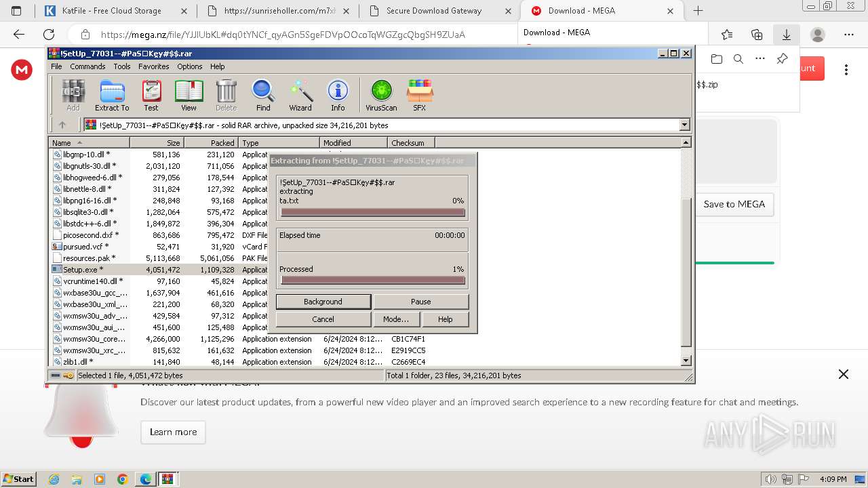Open Windows Media Player from the taskbar
The height and width of the screenshot is (488, 868).
pyautogui.click(x=100, y=479)
